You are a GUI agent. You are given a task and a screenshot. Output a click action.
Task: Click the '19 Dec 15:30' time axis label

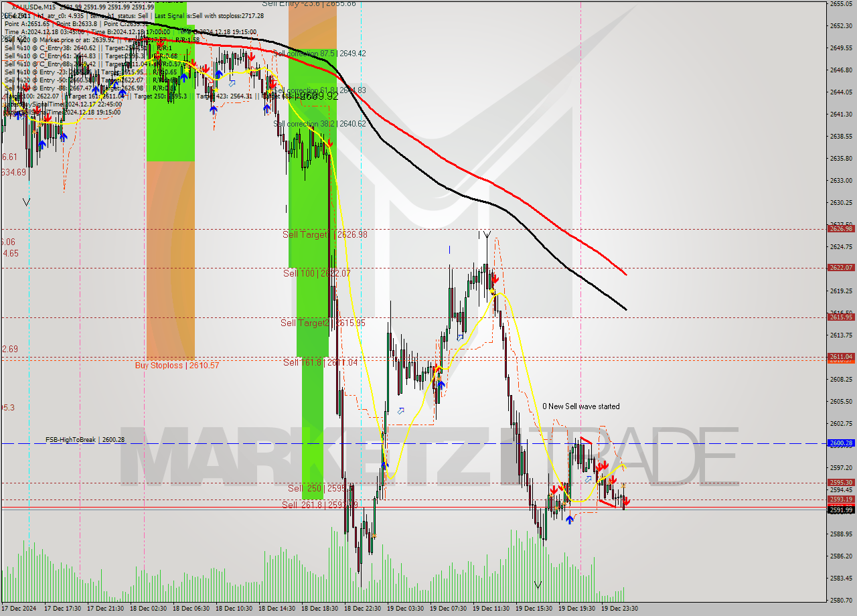(534, 609)
